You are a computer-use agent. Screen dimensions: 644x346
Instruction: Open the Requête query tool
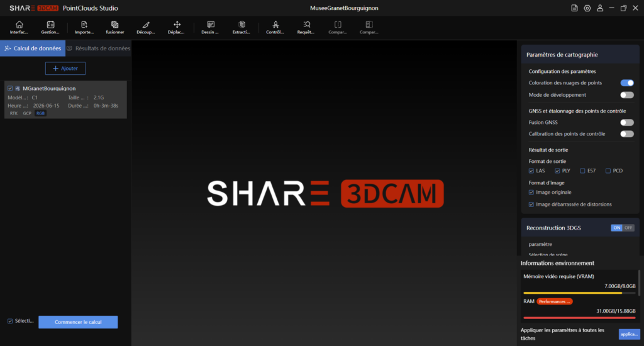[306, 28]
